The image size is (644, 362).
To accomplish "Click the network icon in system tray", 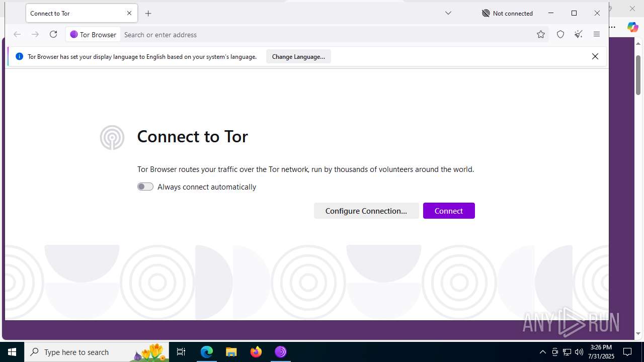I will click(x=567, y=352).
